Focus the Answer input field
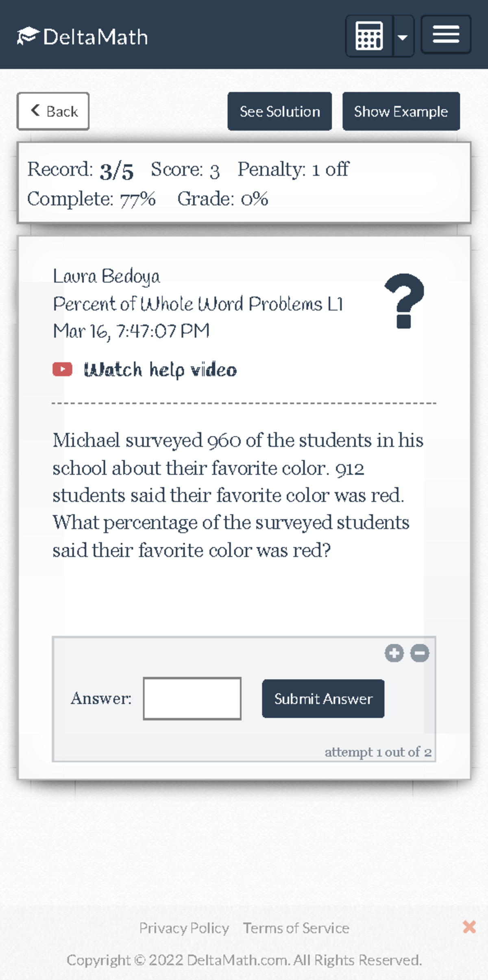Screen dimensions: 488x980 [192, 698]
